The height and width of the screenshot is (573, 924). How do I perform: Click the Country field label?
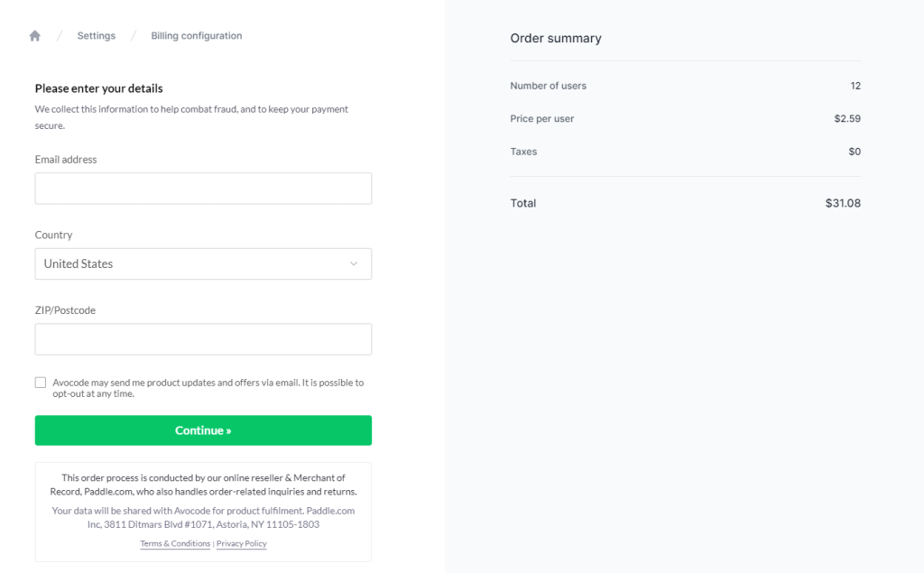click(x=53, y=235)
